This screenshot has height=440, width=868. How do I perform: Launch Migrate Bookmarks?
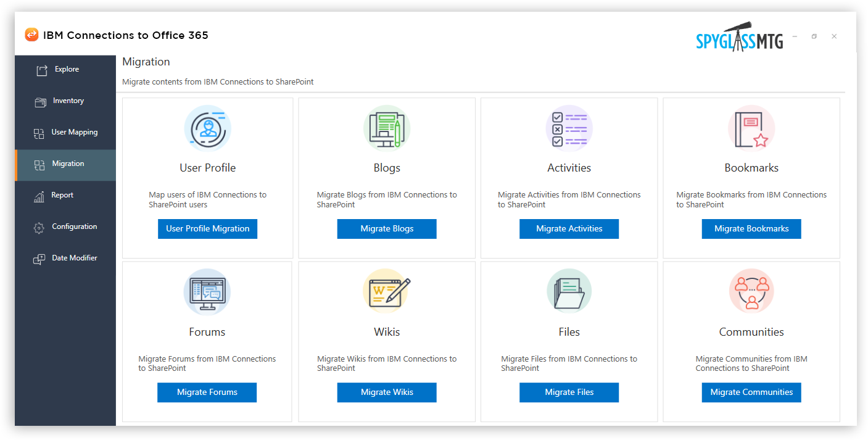click(x=751, y=228)
